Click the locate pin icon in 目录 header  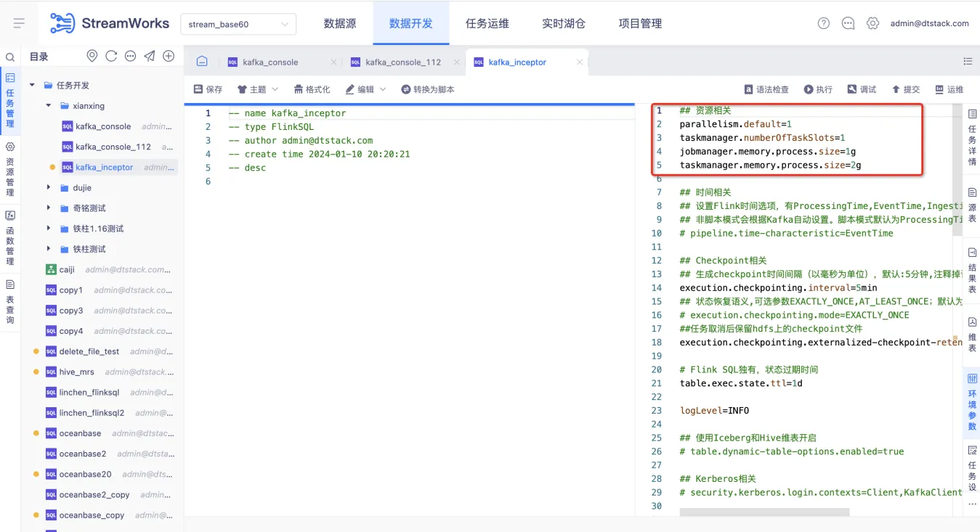pyautogui.click(x=92, y=56)
